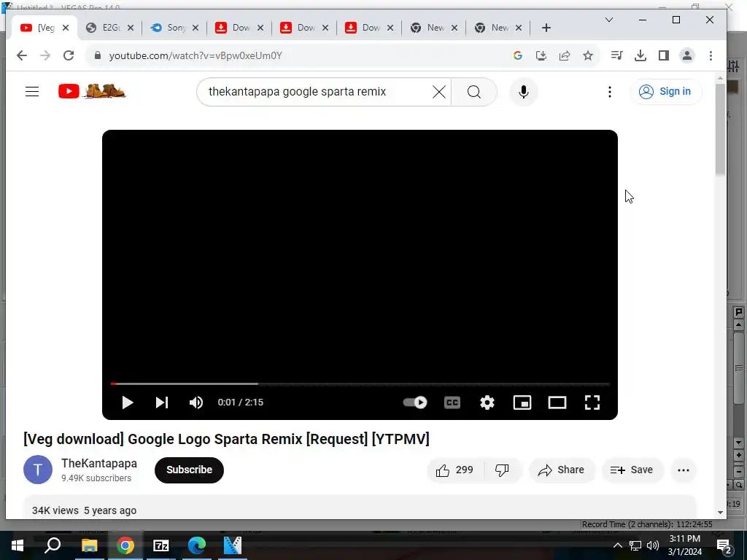Enable miniplayer mode

tap(522, 402)
